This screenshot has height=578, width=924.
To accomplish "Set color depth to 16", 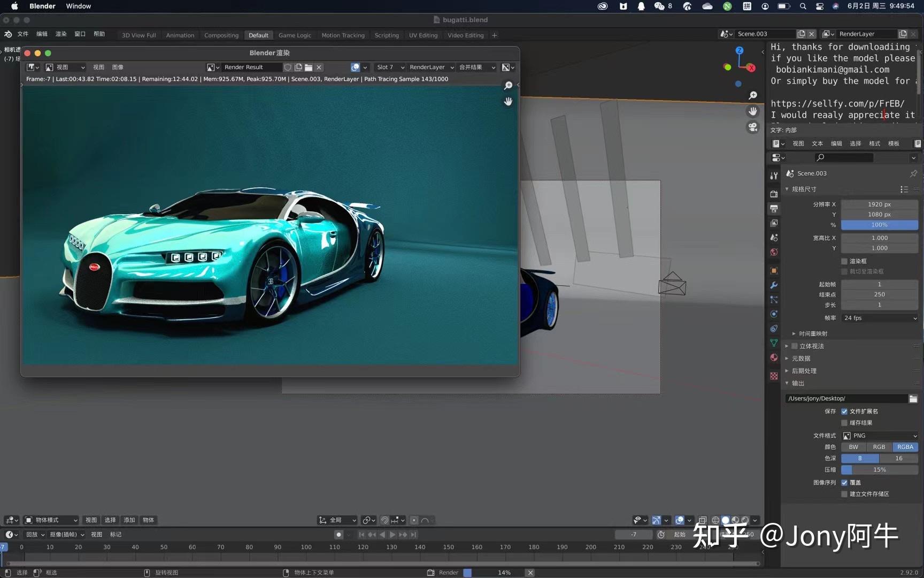I will (x=899, y=458).
